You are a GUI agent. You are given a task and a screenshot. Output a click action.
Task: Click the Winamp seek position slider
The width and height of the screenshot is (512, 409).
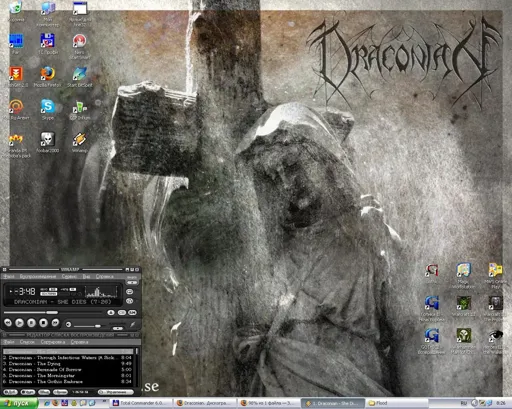53,312
